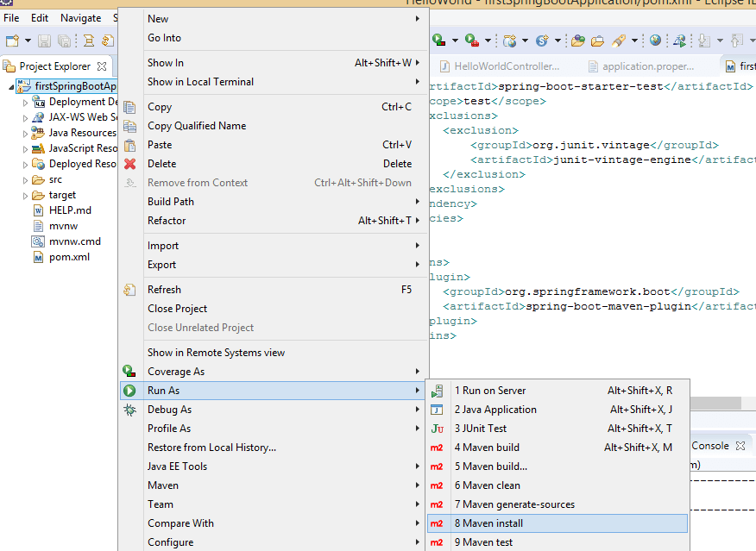Open dropdown beside the Search flashlight icon
The height and width of the screenshot is (551, 756).
click(x=634, y=41)
